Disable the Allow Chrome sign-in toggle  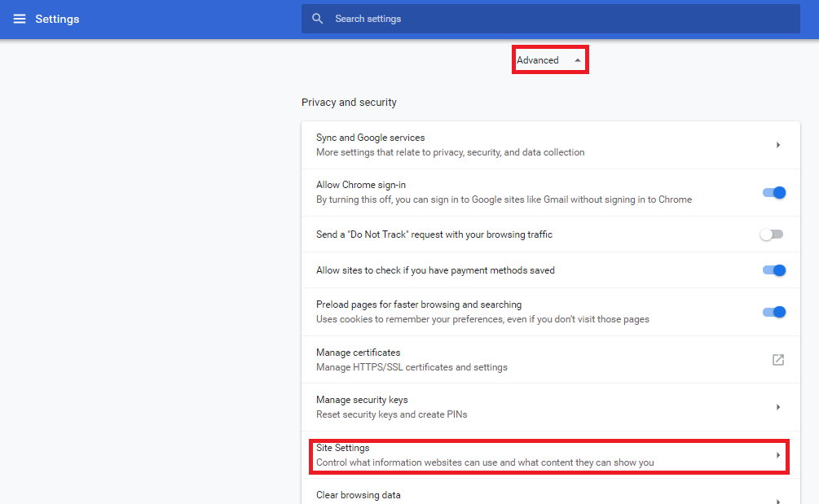coord(773,193)
